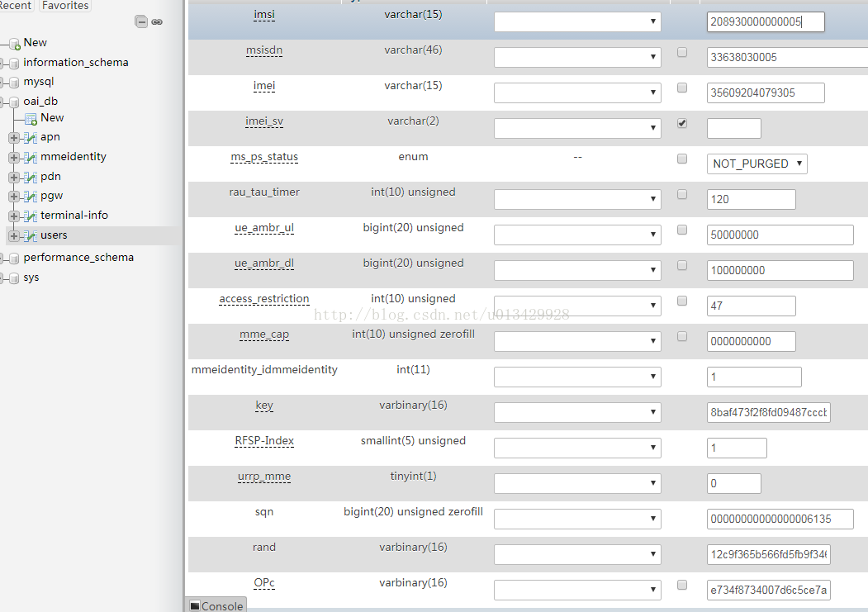The width and height of the screenshot is (868, 612).
Task: Click the ue_ambr_dl value field
Action: 780,270
